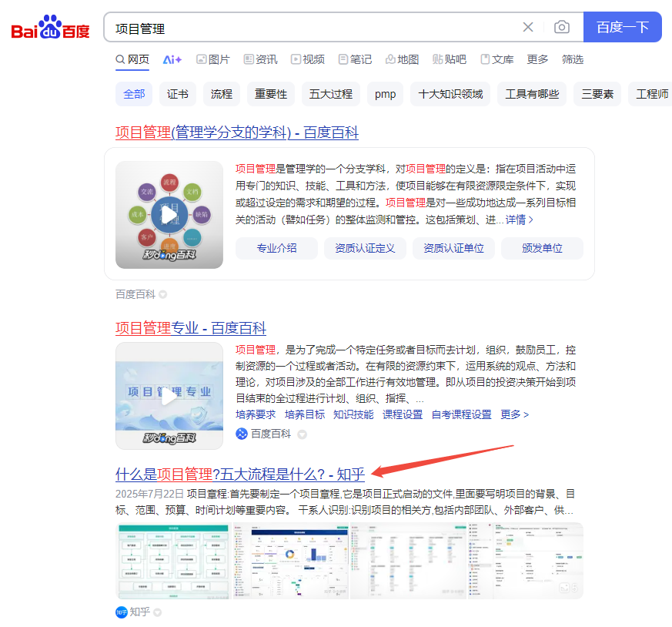Select the pmp filter chip

point(386,94)
